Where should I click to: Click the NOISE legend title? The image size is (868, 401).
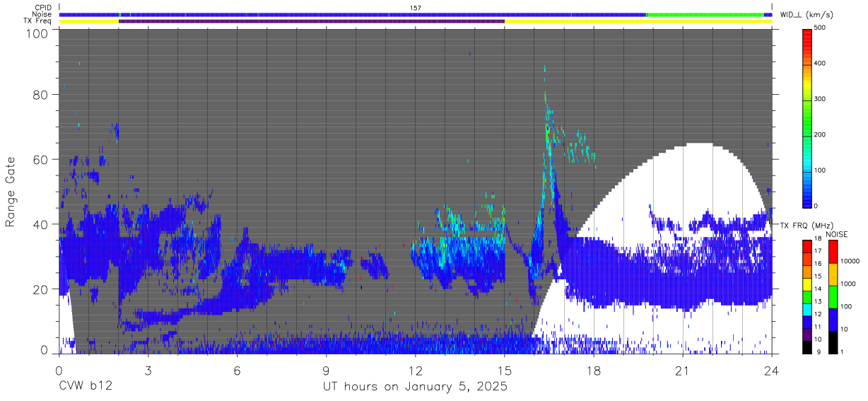point(837,234)
